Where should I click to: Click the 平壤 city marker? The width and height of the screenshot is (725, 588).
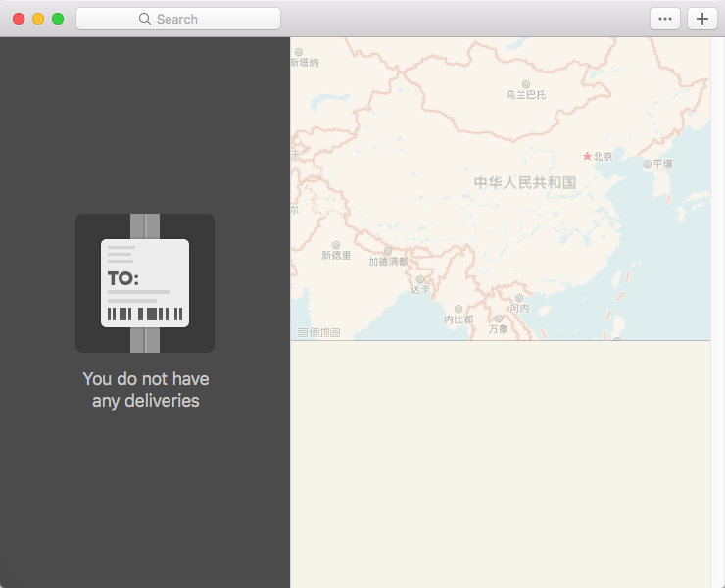coord(648,164)
